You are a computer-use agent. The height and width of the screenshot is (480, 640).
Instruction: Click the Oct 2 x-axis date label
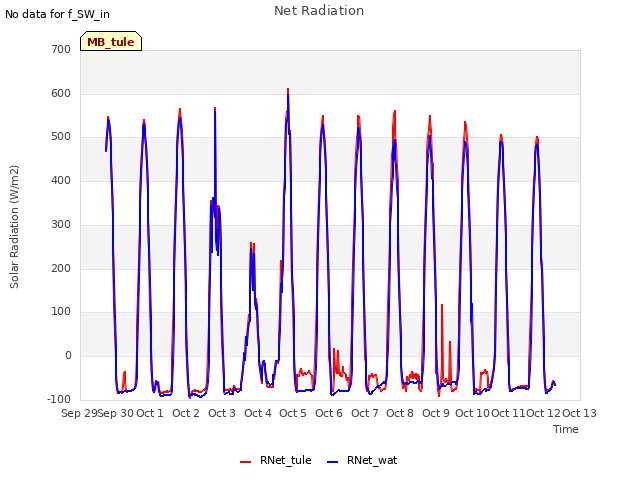click(x=186, y=413)
